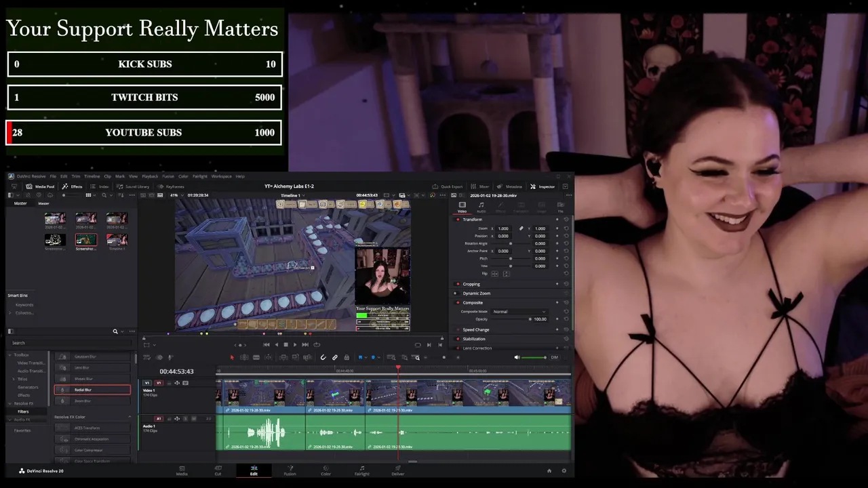Add a blue marker on the timeline
Image resolution: width=868 pixels, height=488 pixels.
pos(373,357)
